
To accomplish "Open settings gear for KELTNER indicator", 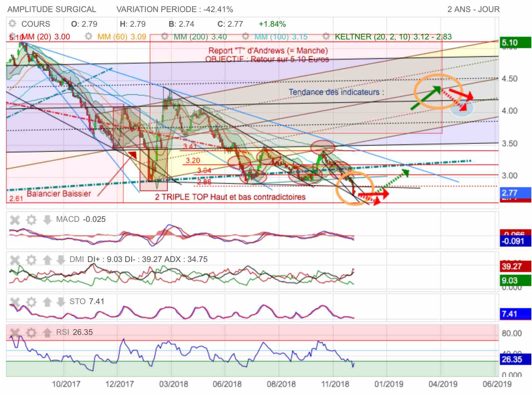I will click(326, 36).
